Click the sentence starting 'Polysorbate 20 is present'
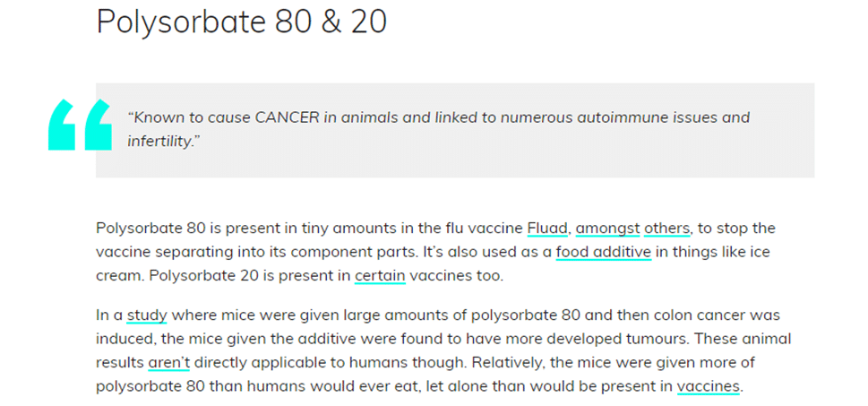Viewport: 868px width, 406px height. [299, 276]
